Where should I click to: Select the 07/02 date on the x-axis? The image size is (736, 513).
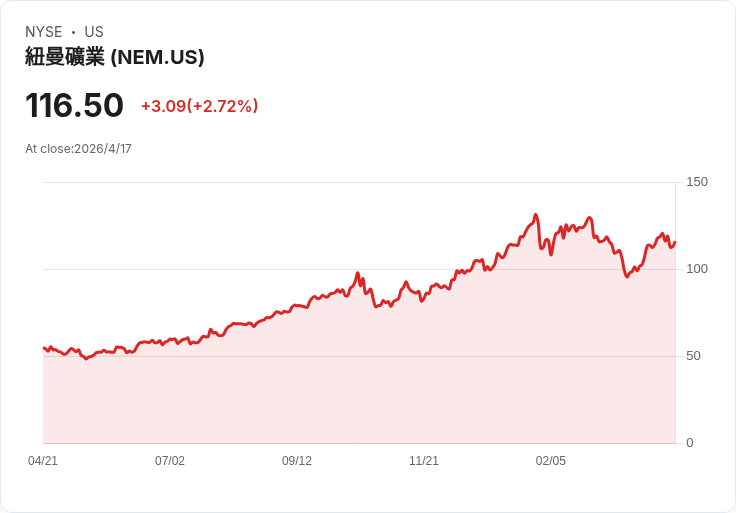click(170, 461)
